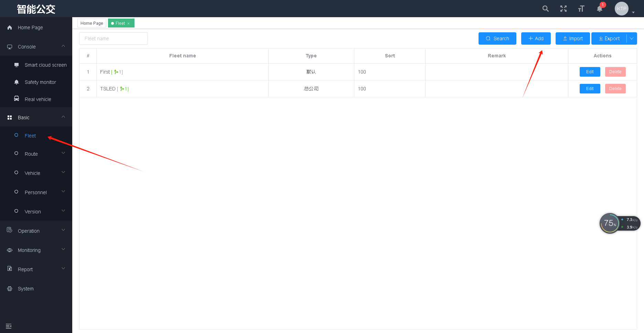Click the Add fleet button

[x=536, y=38]
